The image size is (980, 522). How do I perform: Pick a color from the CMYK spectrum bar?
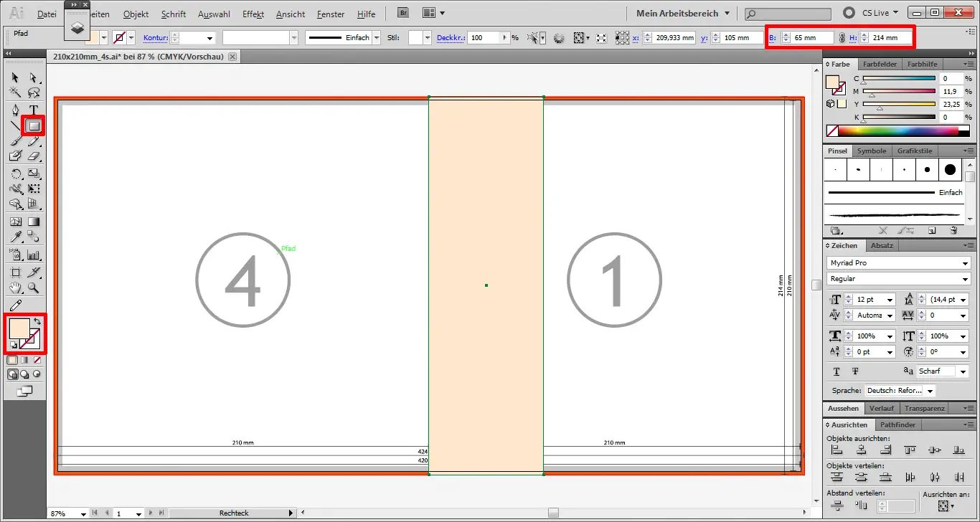point(897,130)
